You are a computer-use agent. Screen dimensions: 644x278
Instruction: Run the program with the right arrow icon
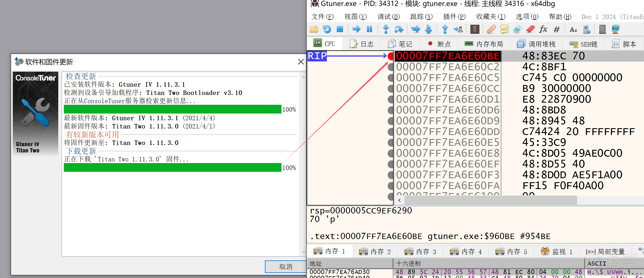click(356, 29)
